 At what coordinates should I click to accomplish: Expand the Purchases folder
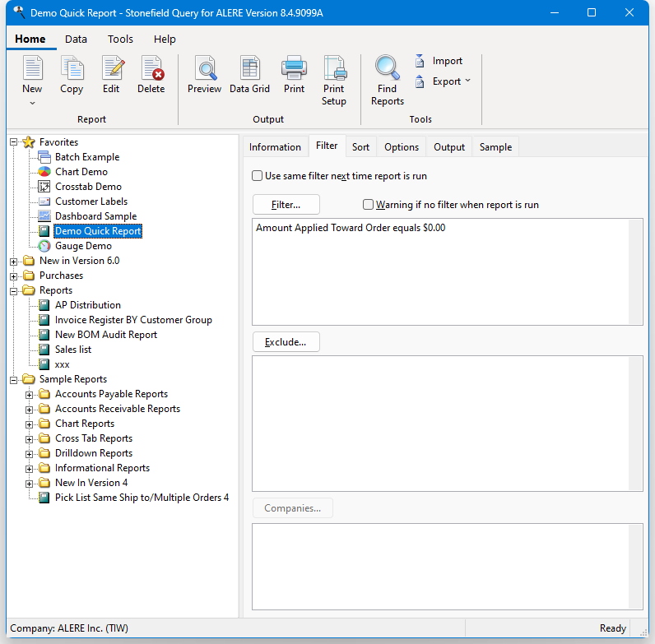(x=14, y=276)
